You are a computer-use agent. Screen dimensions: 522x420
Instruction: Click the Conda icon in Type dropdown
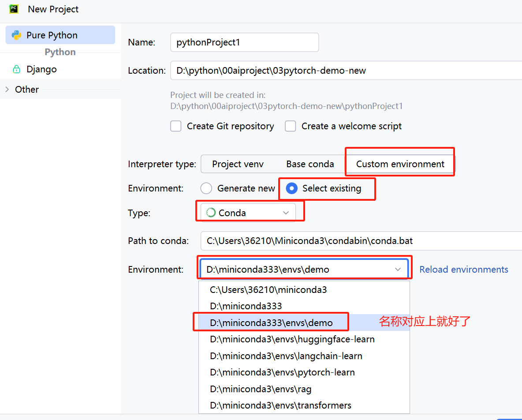click(x=211, y=213)
